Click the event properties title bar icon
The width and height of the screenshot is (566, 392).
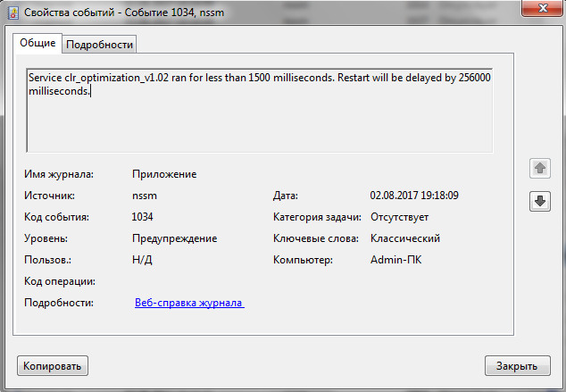13,13
